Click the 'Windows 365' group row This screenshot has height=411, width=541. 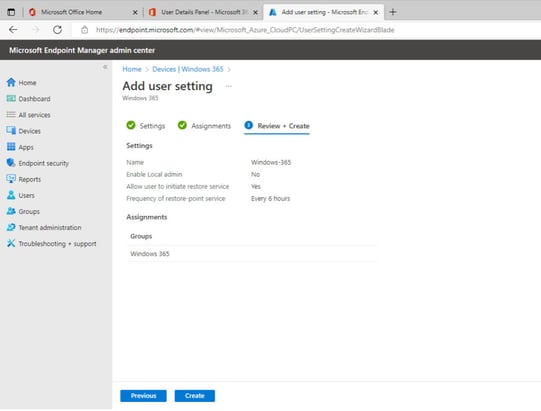[x=252, y=254]
